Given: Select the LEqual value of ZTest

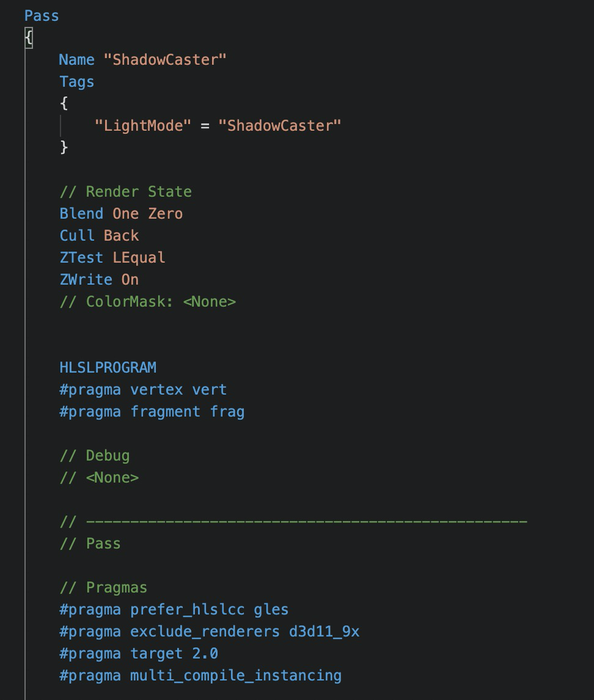Looking at the screenshot, I should (x=139, y=258).
